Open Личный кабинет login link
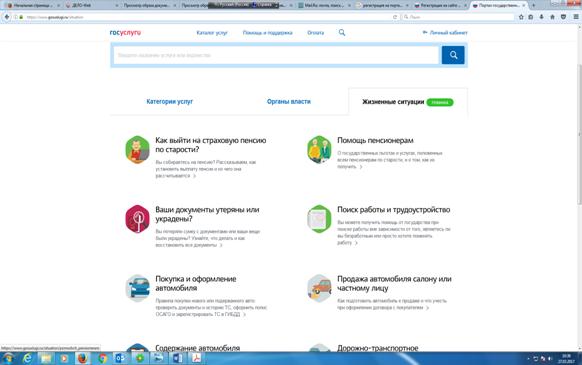 coord(445,33)
